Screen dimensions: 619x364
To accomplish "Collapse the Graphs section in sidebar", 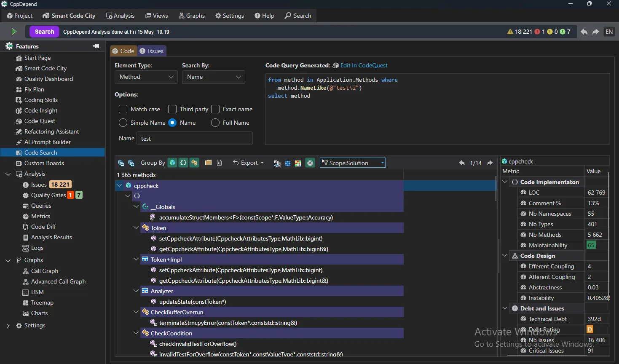I will point(8,260).
